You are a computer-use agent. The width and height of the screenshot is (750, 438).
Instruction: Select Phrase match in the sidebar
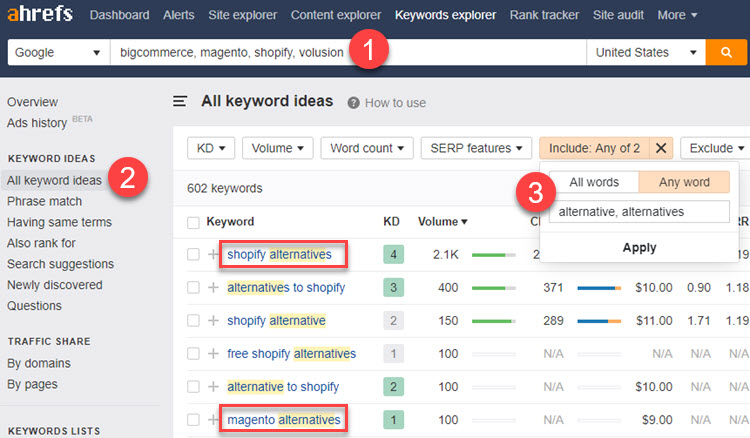coord(45,201)
